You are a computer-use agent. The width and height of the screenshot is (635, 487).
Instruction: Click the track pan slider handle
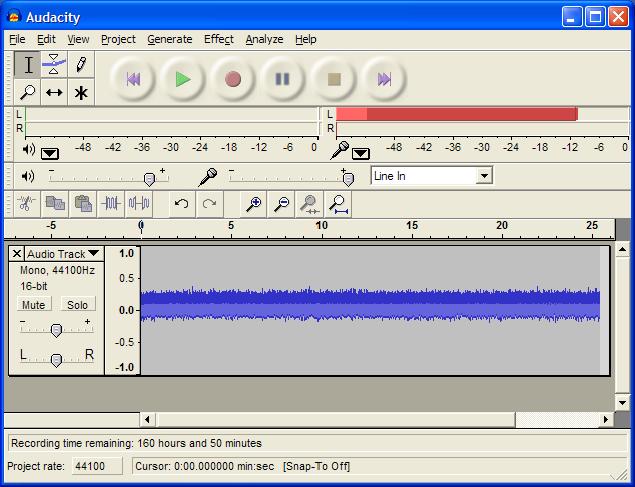pyautogui.click(x=56, y=360)
